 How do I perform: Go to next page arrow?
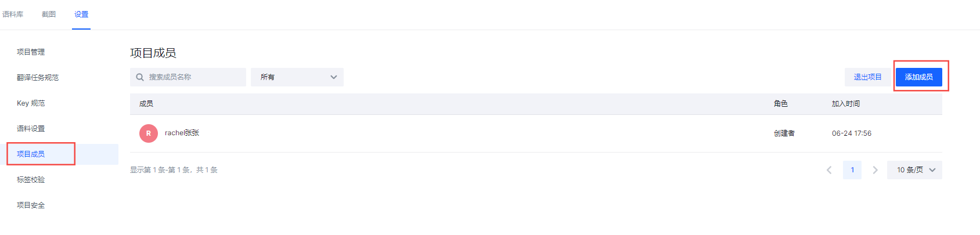point(875,170)
